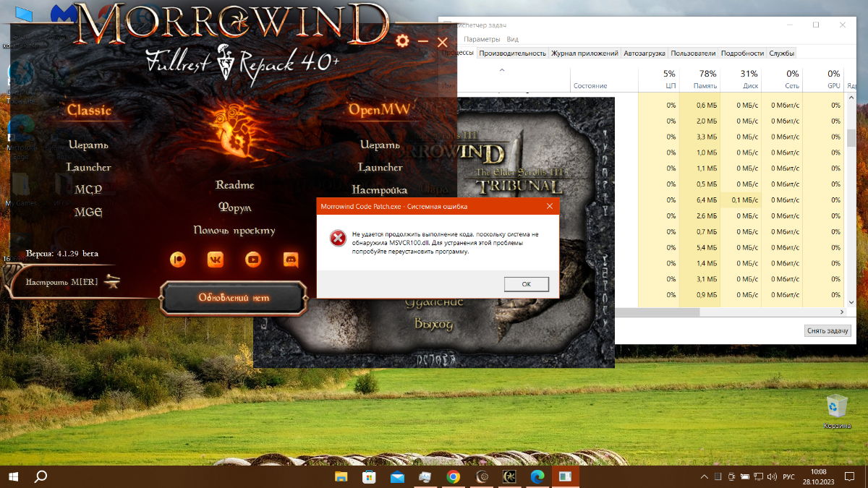Collapse sort chevron above the process list
Viewport: 868px width, 488px height.
click(502, 70)
